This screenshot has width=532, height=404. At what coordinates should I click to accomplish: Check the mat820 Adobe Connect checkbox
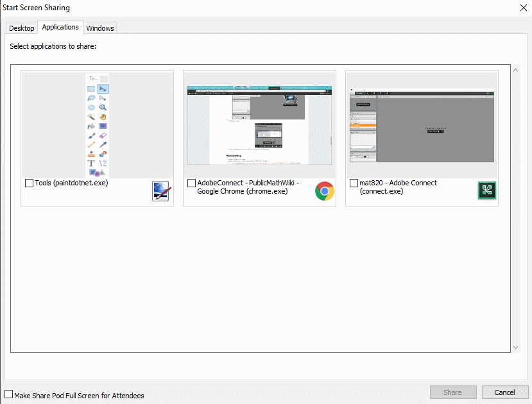(x=354, y=183)
